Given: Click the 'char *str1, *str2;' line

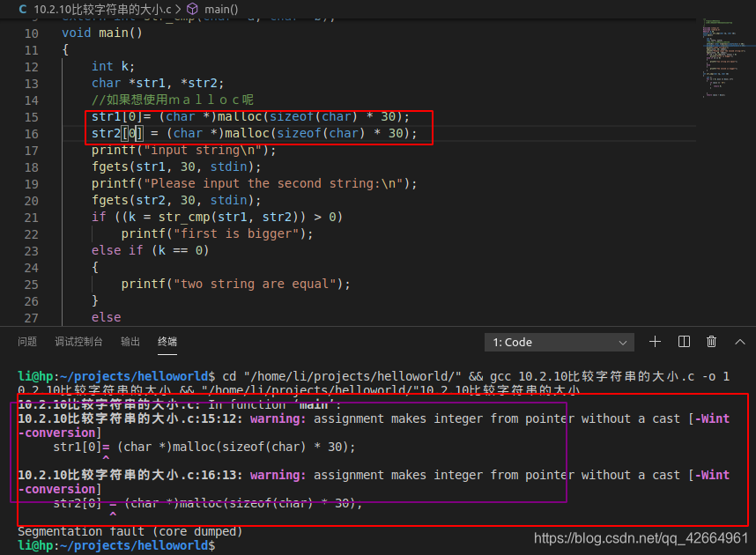Looking at the screenshot, I should (x=158, y=83).
